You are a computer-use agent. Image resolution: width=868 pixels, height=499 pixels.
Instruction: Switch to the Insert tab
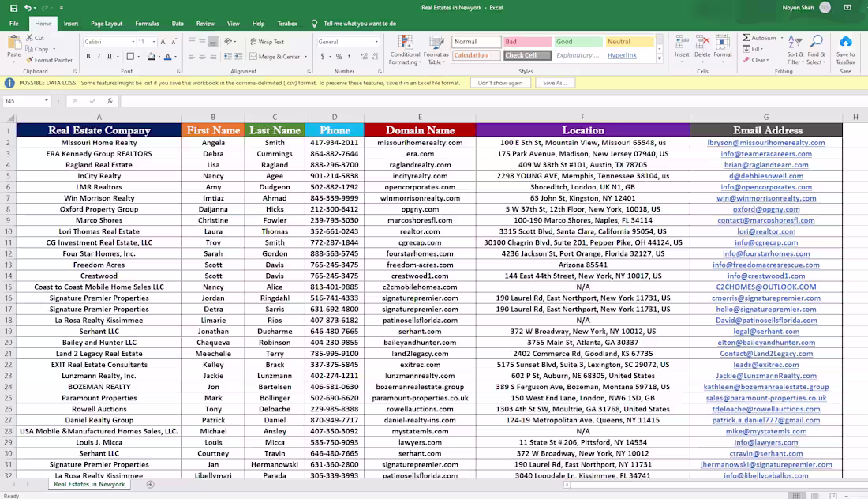tap(71, 24)
